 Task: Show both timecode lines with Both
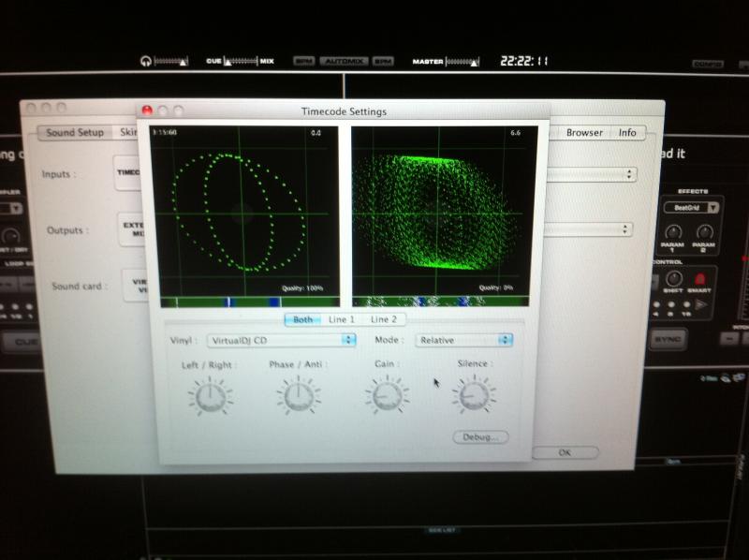[x=302, y=319]
